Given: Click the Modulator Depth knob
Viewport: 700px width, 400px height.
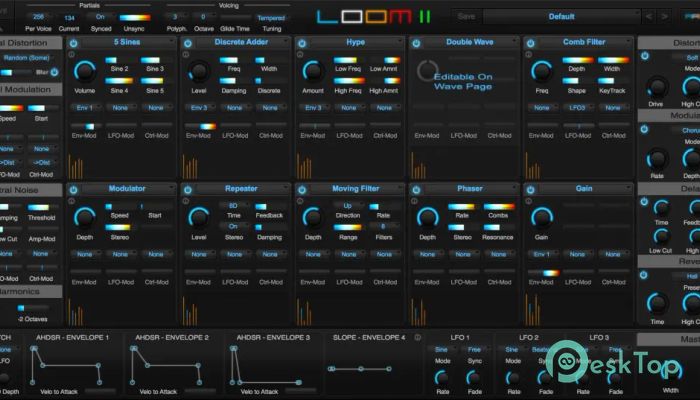Looking at the screenshot, I should (84, 217).
